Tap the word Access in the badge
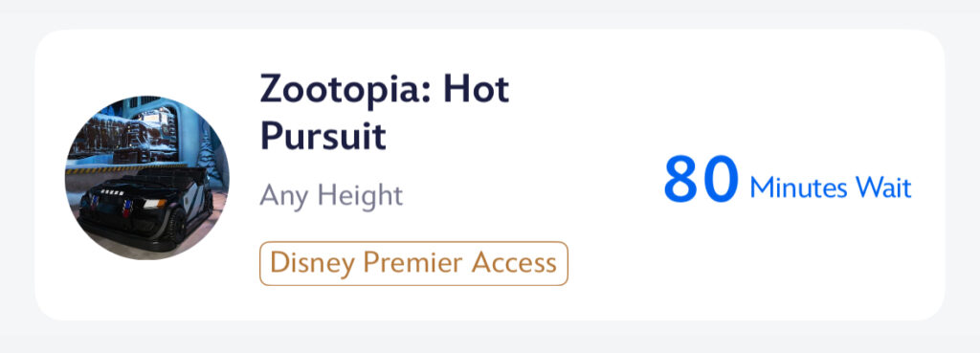980x353 pixels. coord(514,263)
